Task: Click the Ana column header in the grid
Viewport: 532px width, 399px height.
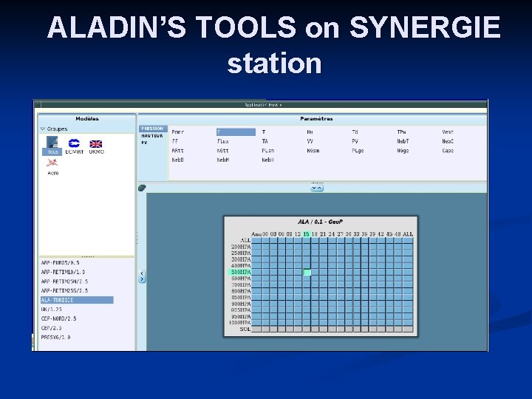Action: [256, 234]
